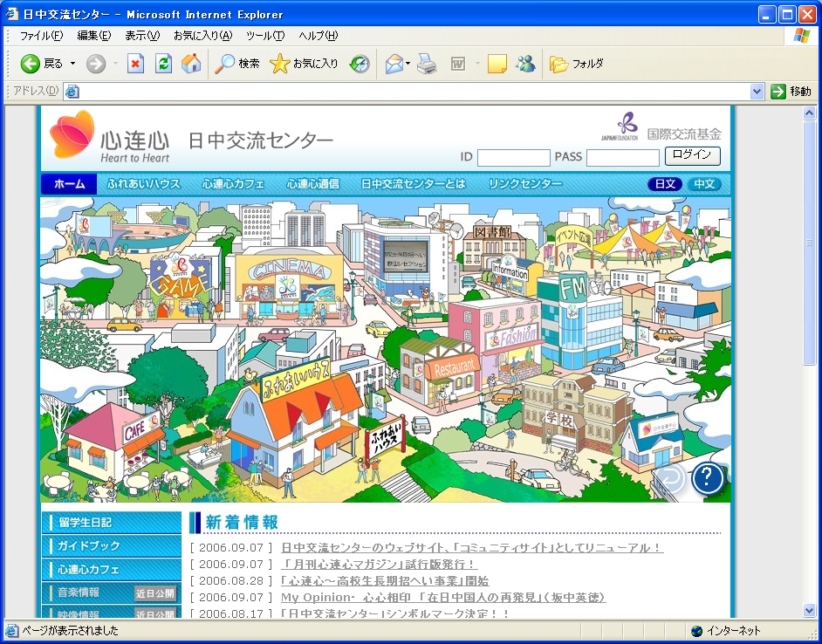Image resolution: width=822 pixels, height=644 pixels.
Task: Select the ふれあいハウス navigation tab
Action: [143, 184]
